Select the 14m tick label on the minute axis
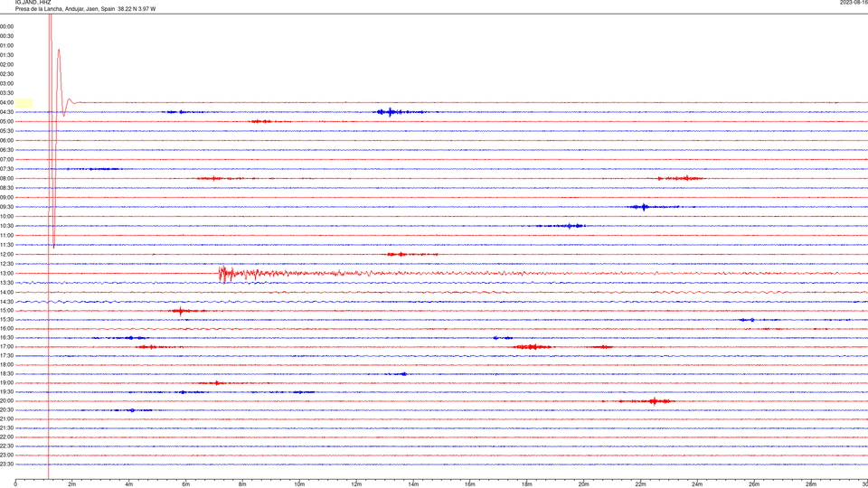Image resolution: width=868 pixels, height=488 pixels. coord(413,484)
